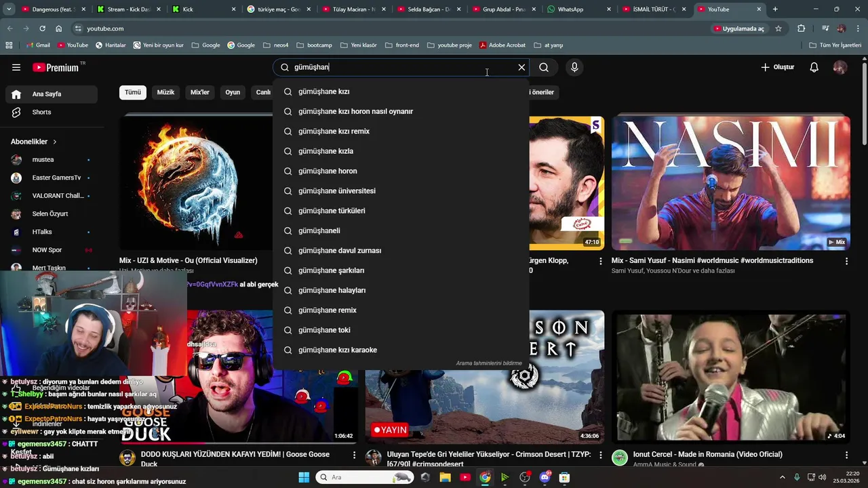The height and width of the screenshot is (488, 868).
Task: Open a new browser tab
Action: click(x=775, y=9)
